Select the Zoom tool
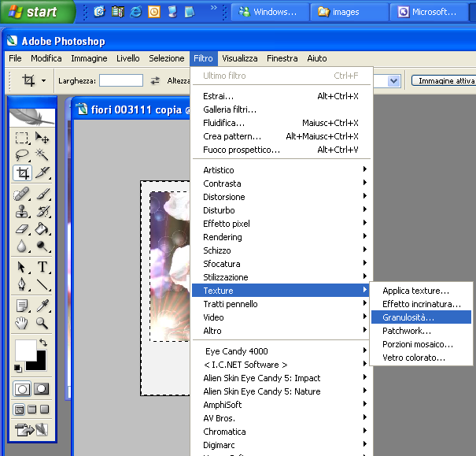 point(42,323)
